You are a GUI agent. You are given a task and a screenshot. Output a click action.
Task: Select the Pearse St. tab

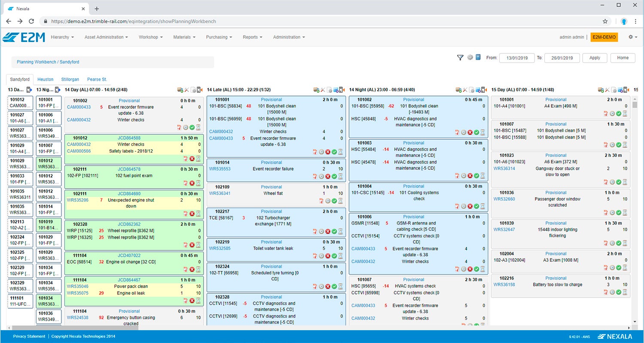point(97,79)
